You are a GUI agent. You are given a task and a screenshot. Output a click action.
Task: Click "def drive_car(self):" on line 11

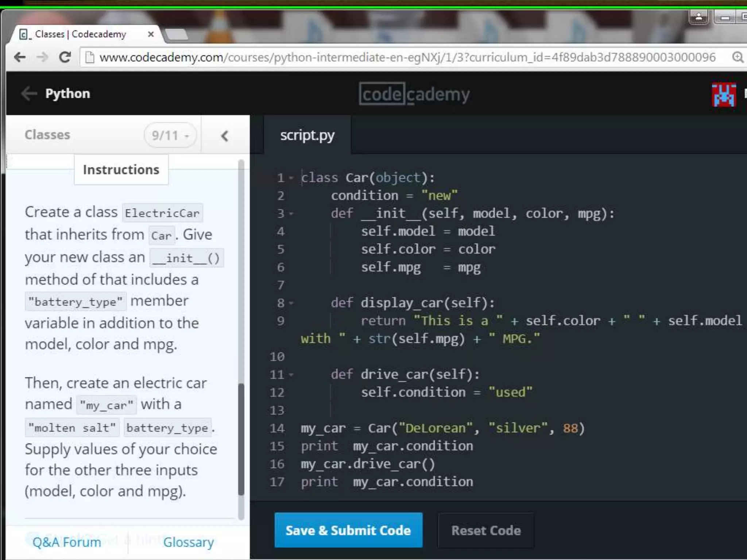point(406,374)
